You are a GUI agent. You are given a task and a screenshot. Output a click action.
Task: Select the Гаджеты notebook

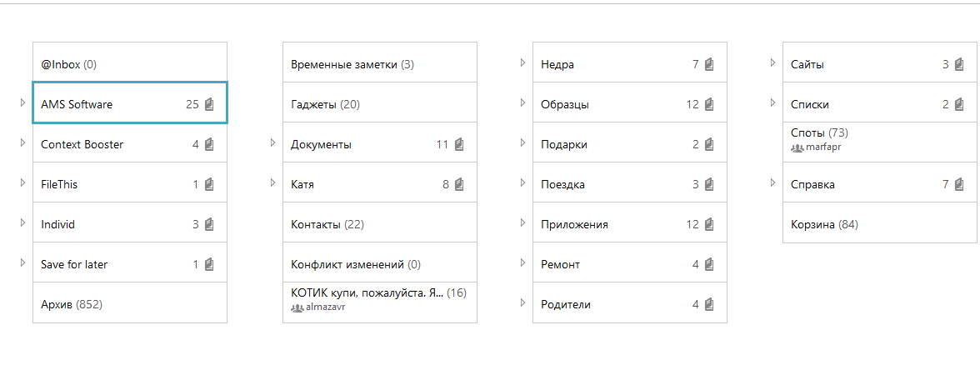[x=325, y=104]
